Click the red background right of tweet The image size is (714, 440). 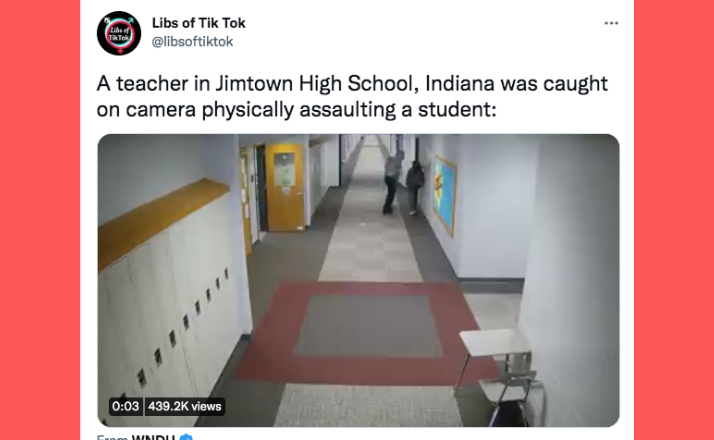[674, 220]
